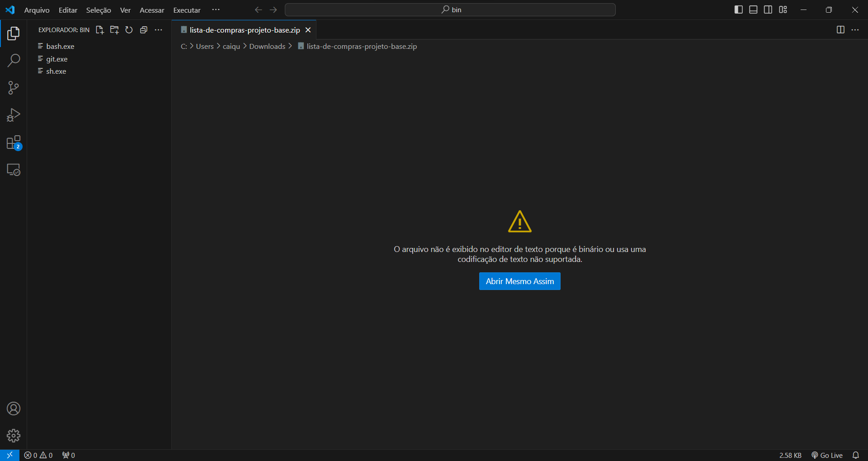Image resolution: width=868 pixels, height=461 pixels.
Task: Click the New File icon in Explorer
Action: pyautogui.click(x=99, y=30)
